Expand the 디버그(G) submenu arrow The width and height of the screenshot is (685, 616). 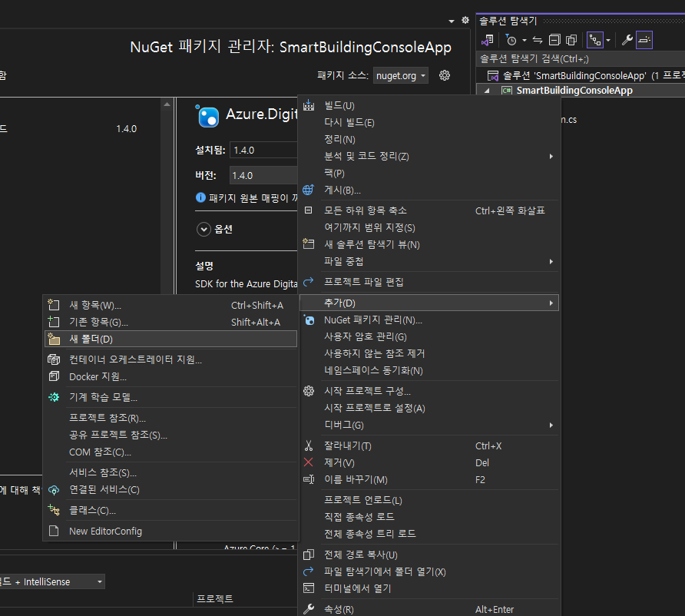(551, 426)
